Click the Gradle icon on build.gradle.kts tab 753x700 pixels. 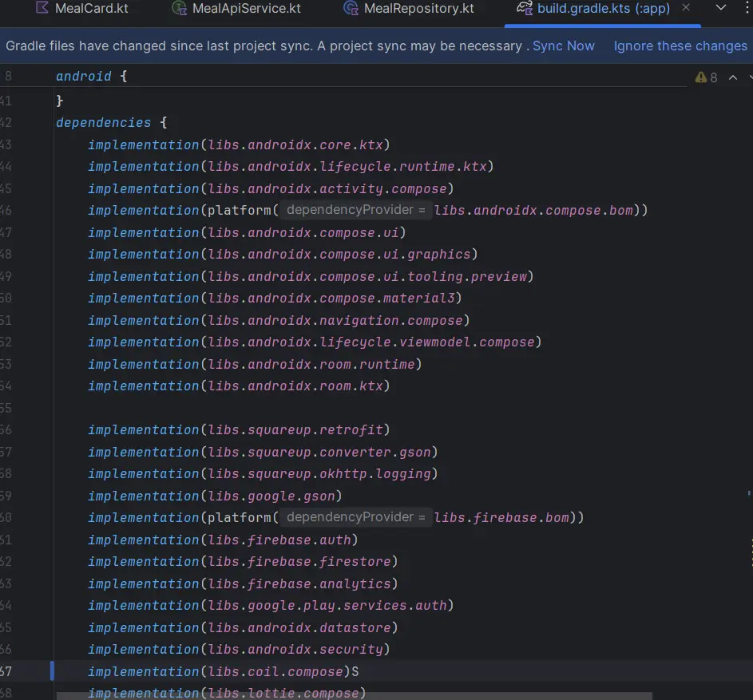tap(524, 8)
